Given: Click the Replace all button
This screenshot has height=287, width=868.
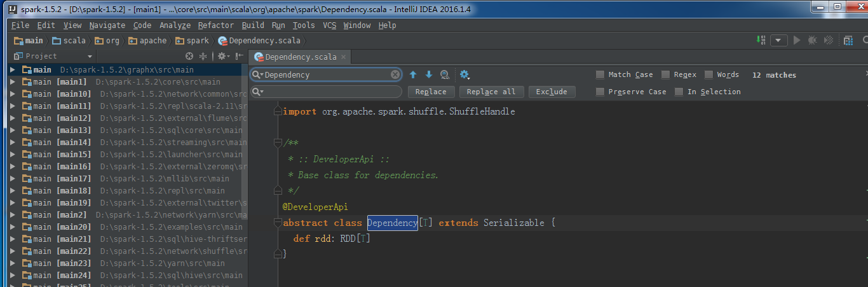Looking at the screenshot, I should [491, 92].
